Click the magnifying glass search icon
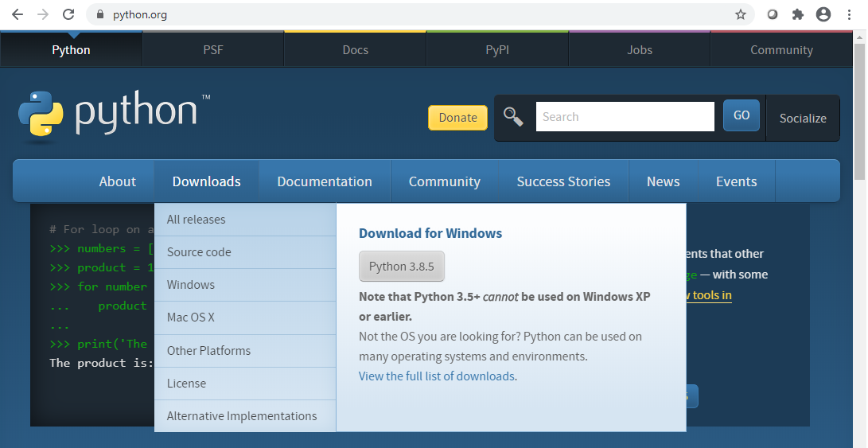The width and height of the screenshot is (868, 448). [513, 117]
